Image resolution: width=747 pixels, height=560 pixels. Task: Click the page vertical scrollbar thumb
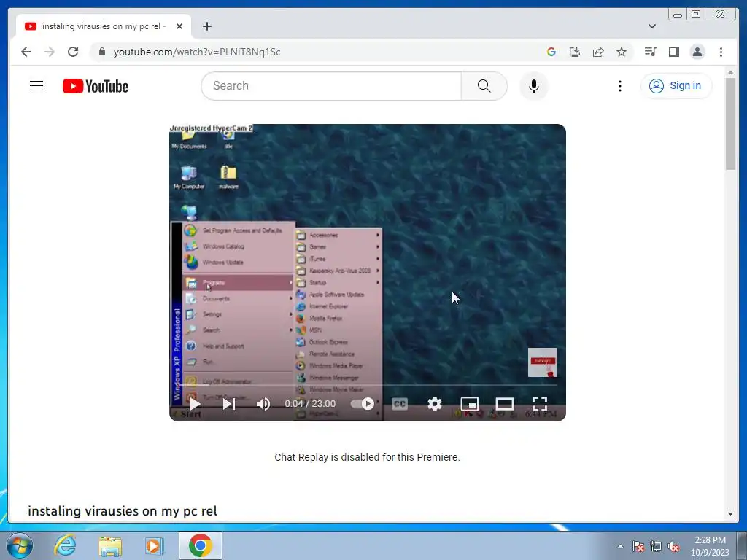(730, 123)
